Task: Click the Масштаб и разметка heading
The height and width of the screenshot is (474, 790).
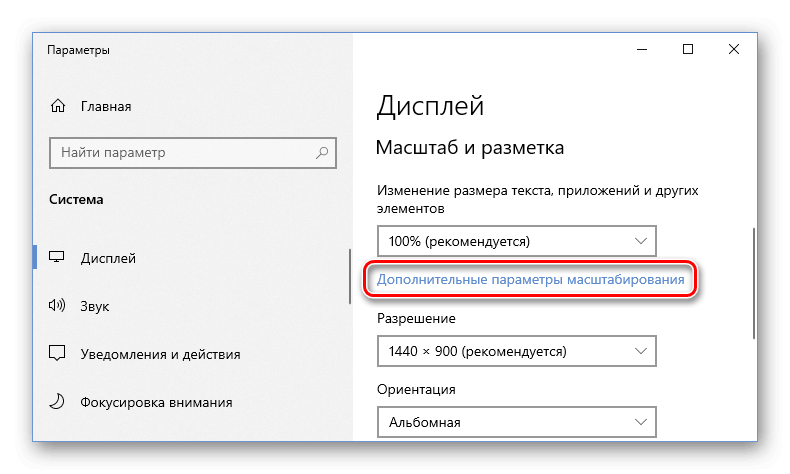Action: click(x=470, y=148)
